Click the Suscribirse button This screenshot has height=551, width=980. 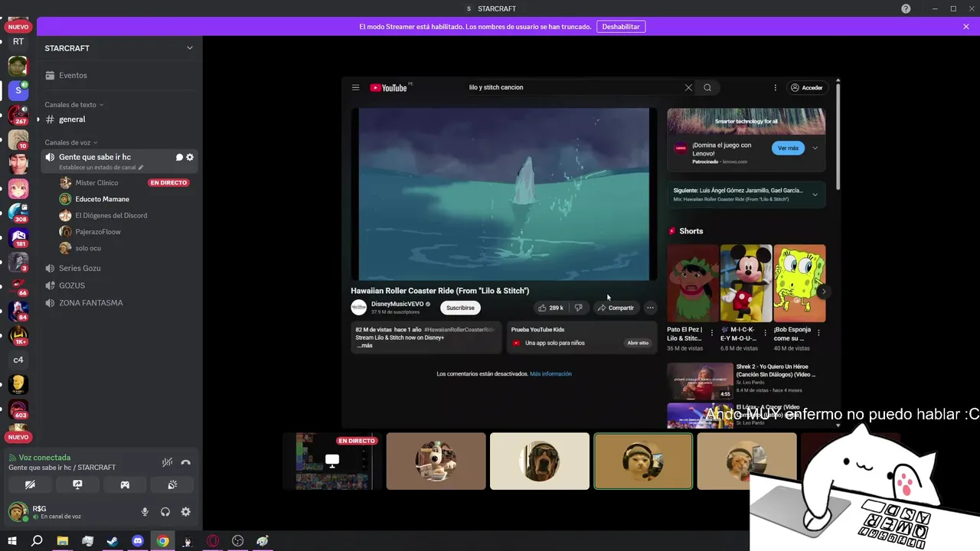(x=460, y=308)
